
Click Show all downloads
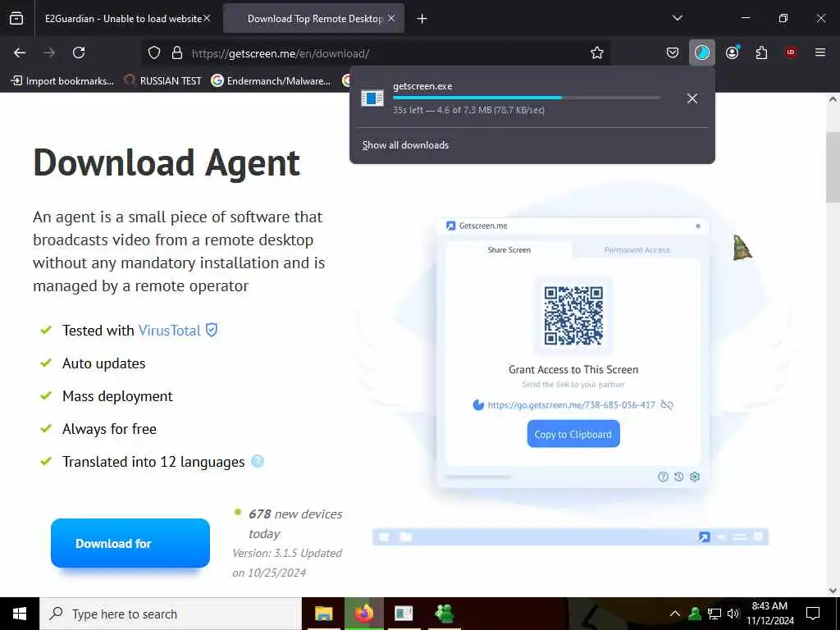(405, 145)
